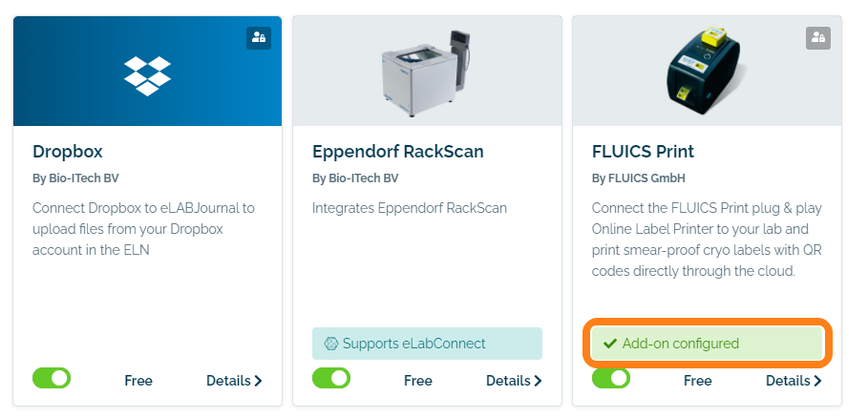Click the lock icon on the FLUICS Print card

pyautogui.click(x=817, y=38)
